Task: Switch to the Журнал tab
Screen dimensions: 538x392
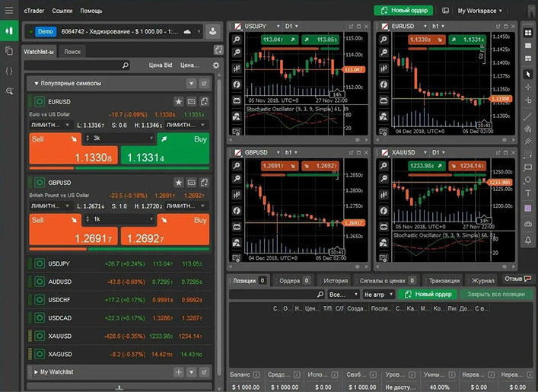Action: click(x=482, y=281)
